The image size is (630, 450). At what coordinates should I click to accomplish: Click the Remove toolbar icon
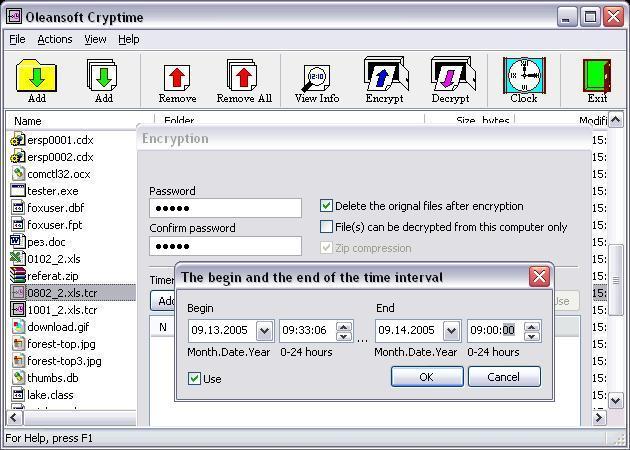[177, 78]
